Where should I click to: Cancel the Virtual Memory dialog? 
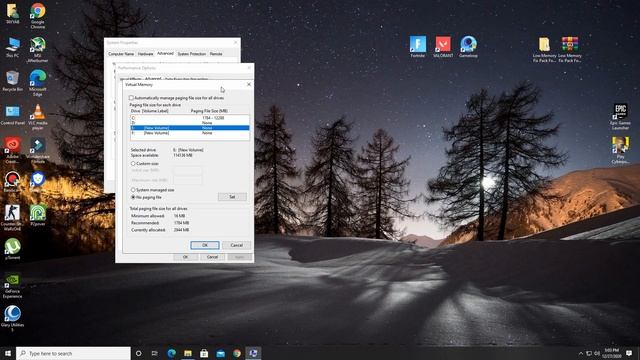(237, 245)
